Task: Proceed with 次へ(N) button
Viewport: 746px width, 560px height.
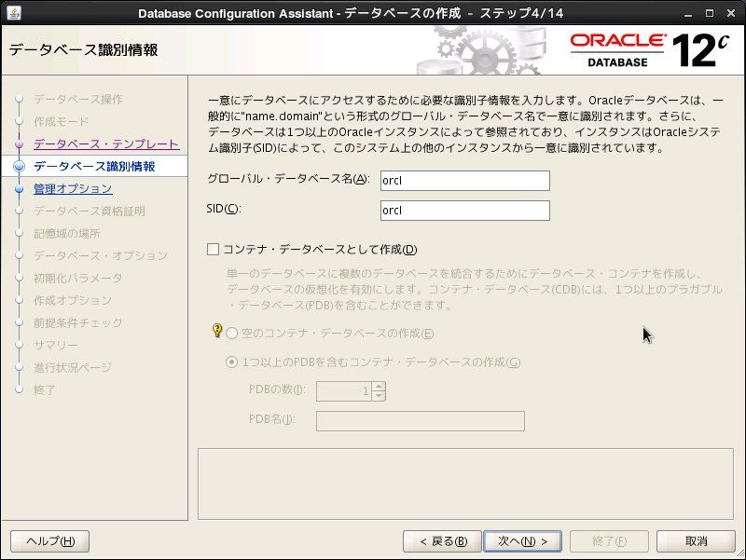Action: coord(522,541)
